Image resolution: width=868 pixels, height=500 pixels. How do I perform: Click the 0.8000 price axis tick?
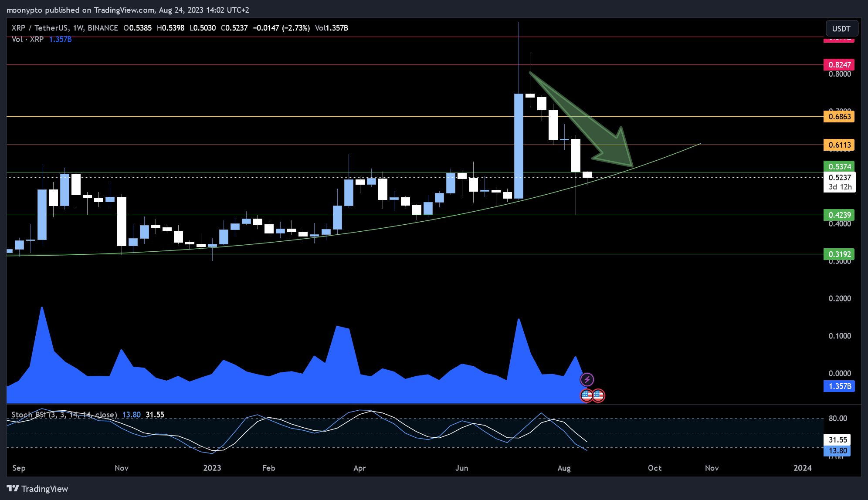coord(839,74)
